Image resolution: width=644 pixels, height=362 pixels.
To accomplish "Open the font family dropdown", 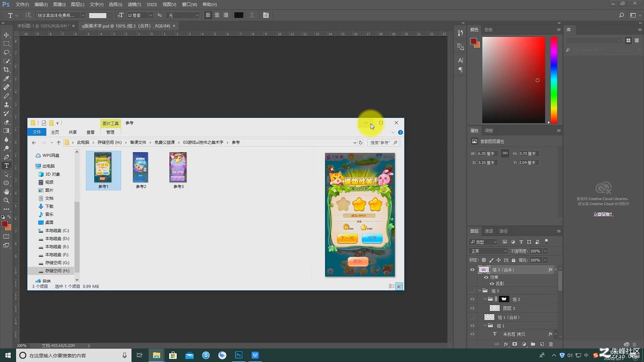I will tap(83, 15).
